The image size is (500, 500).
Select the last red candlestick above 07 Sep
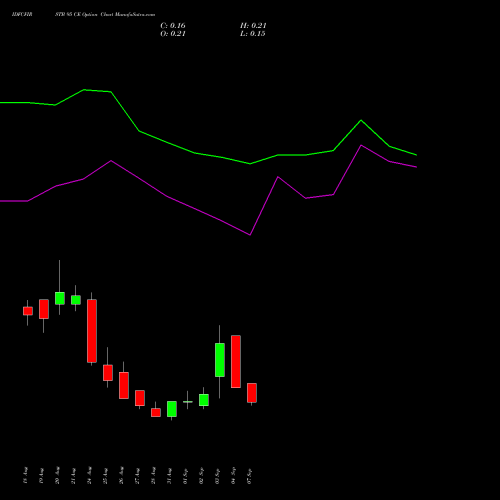coord(252,393)
